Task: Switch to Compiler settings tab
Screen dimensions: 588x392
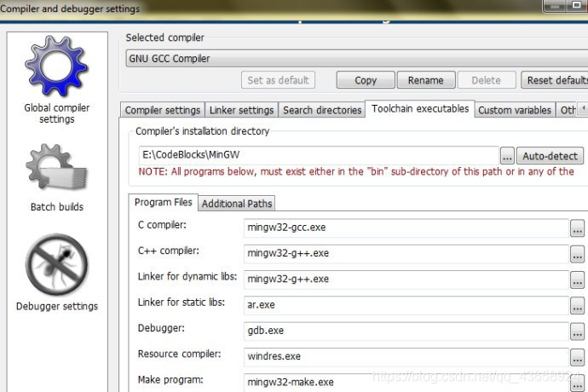Action: (x=163, y=110)
